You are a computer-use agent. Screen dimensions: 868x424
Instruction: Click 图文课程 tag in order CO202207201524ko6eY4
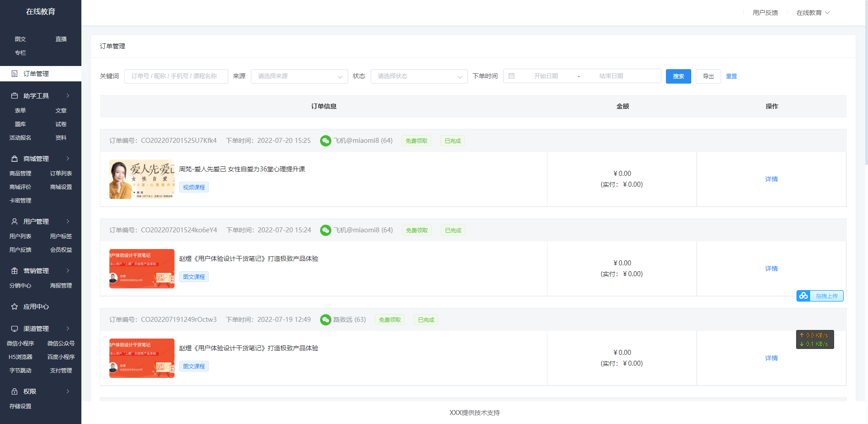tap(194, 277)
